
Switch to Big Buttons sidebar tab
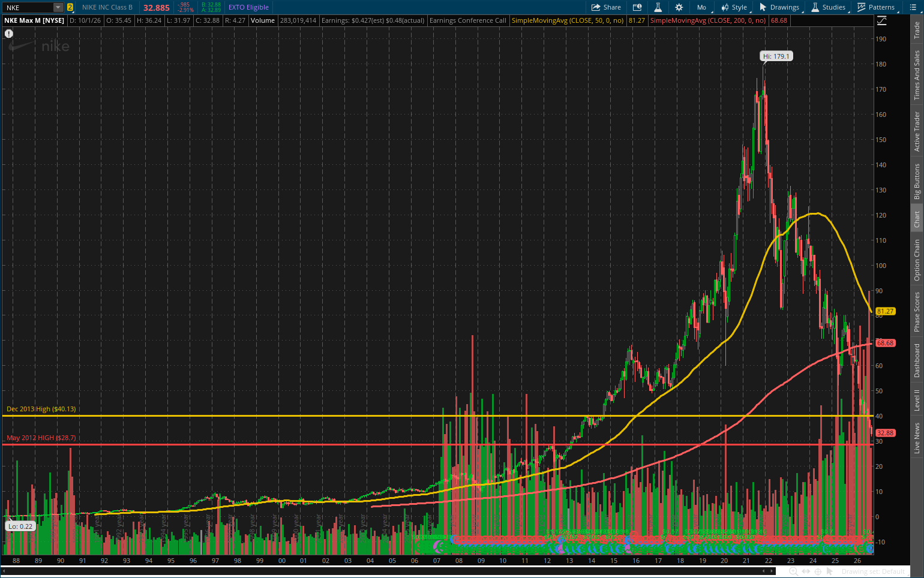click(917, 181)
